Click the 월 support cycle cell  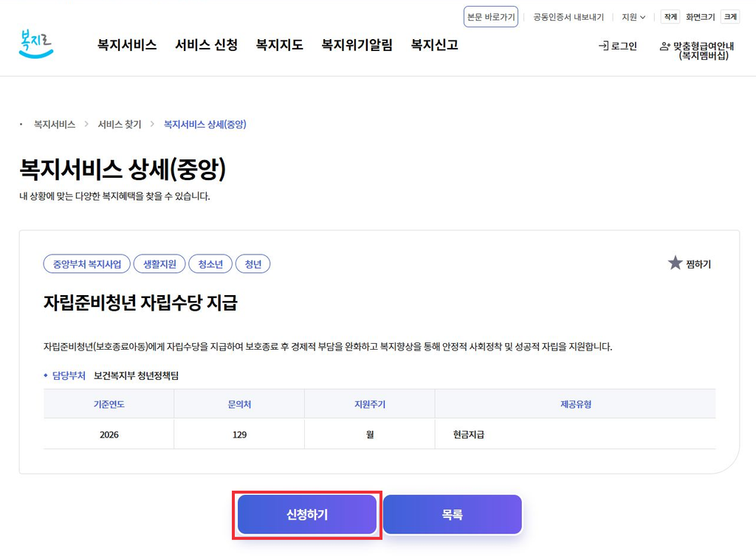[x=370, y=435]
